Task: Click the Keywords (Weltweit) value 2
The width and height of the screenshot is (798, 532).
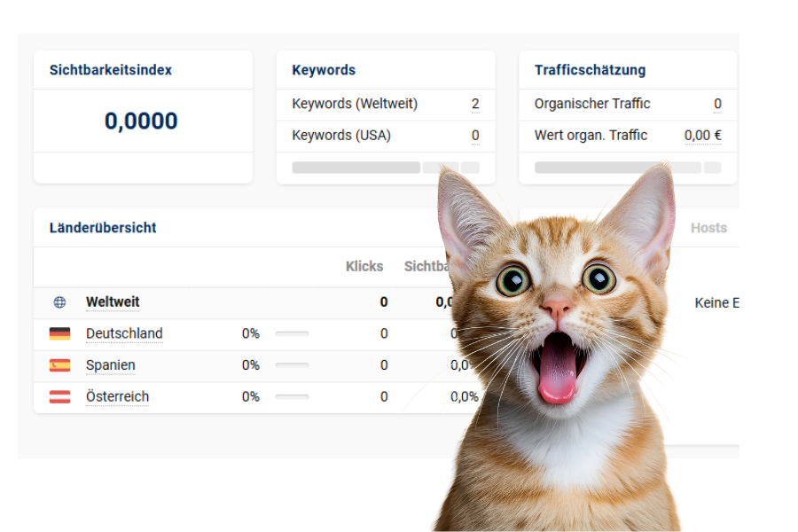Action: 475,104
